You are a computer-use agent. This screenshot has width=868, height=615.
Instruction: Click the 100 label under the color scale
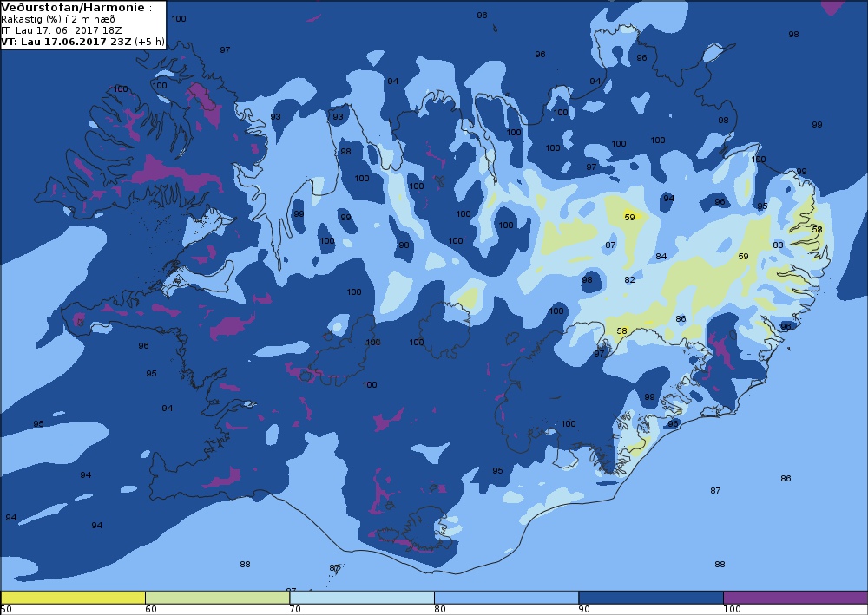(x=732, y=610)
